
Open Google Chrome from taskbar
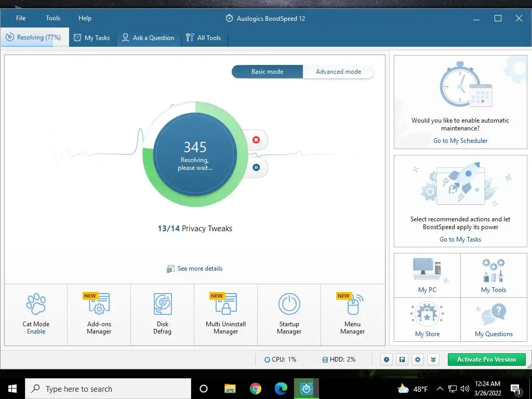tap(256, 389)
